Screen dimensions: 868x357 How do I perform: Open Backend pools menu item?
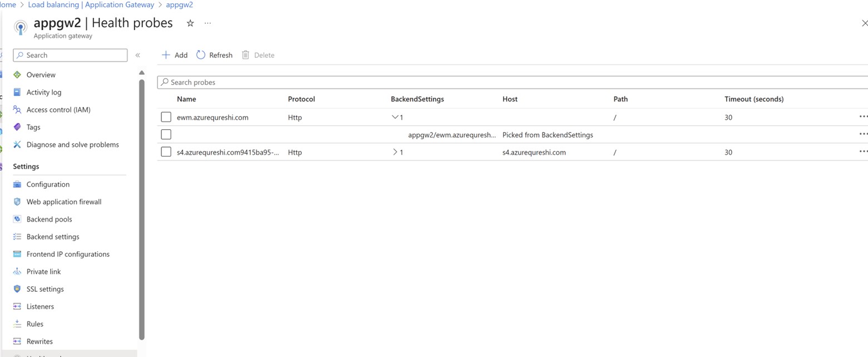[49, 219]
